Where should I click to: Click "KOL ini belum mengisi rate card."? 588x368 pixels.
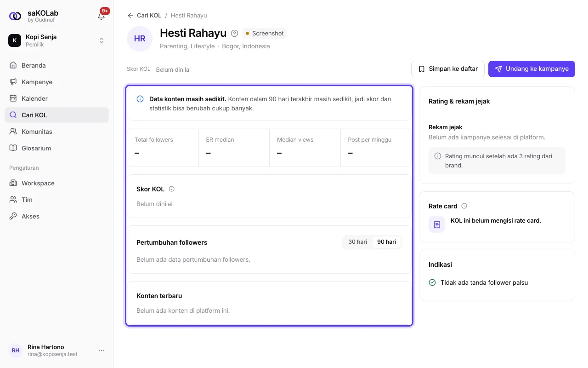coord(496,220)
